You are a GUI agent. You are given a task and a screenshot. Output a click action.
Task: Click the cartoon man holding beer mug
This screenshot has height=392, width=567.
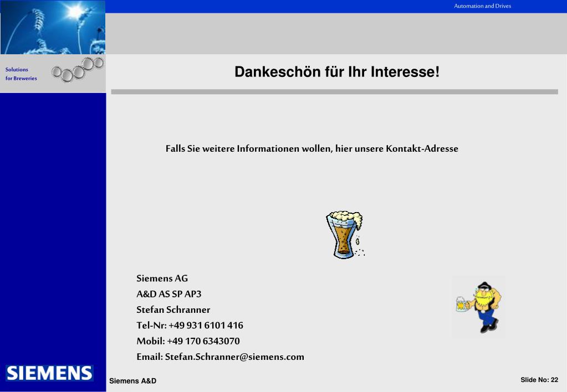(x=478, y=307)
